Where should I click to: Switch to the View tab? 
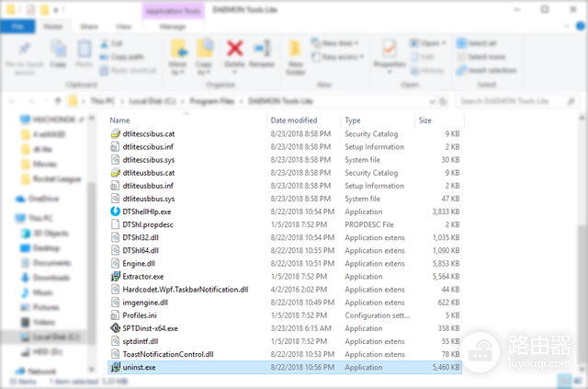123,27
